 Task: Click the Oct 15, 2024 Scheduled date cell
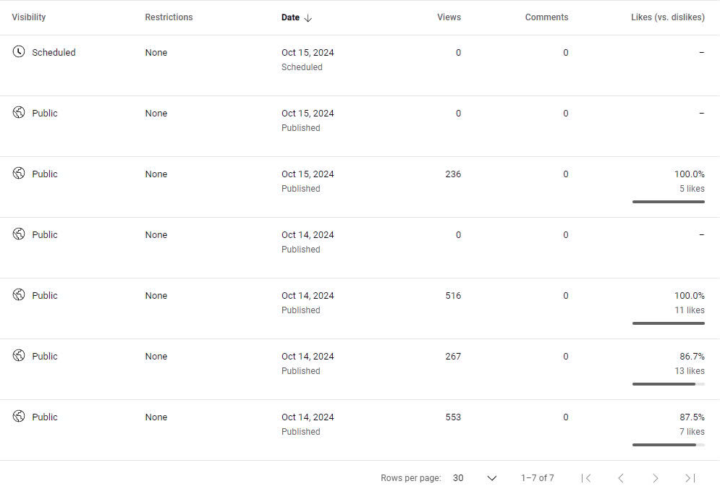307,59
